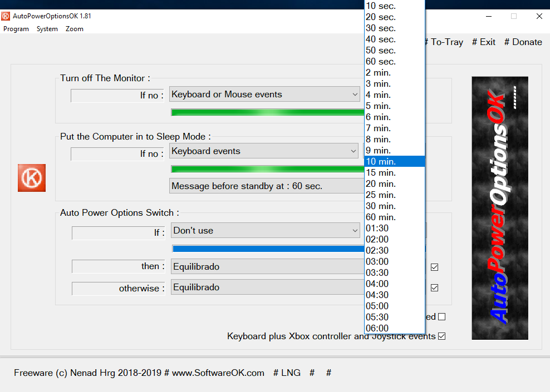
Task: Click the red K logo icon
Action: click(32, 178)
